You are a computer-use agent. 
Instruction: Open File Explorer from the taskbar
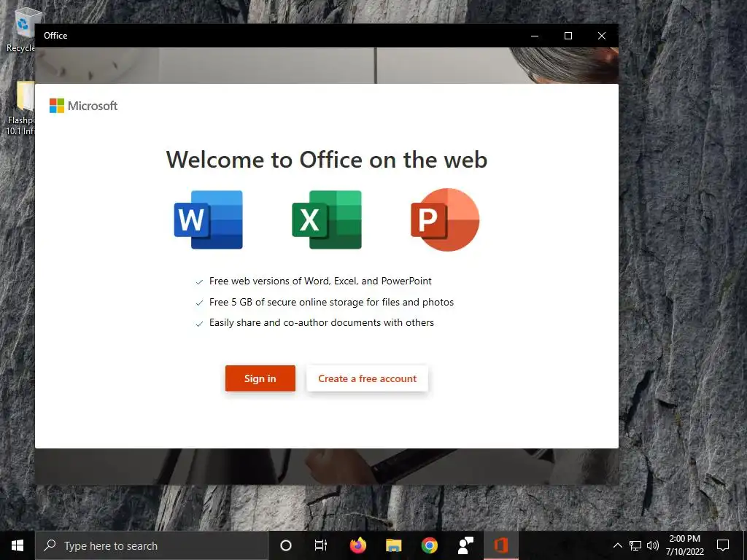click(x=393, y=545)
